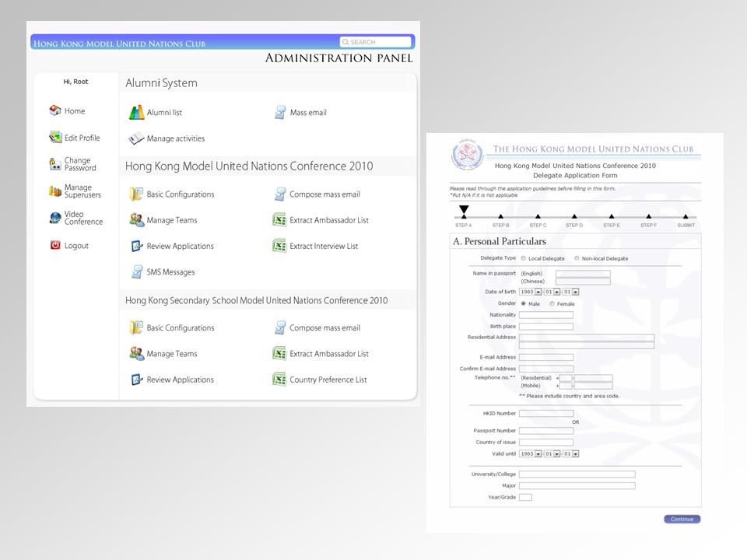Click the Alumni list icon
Viewport: 747px width, 560px height.
pyautogui.click(x=136, y=113)
